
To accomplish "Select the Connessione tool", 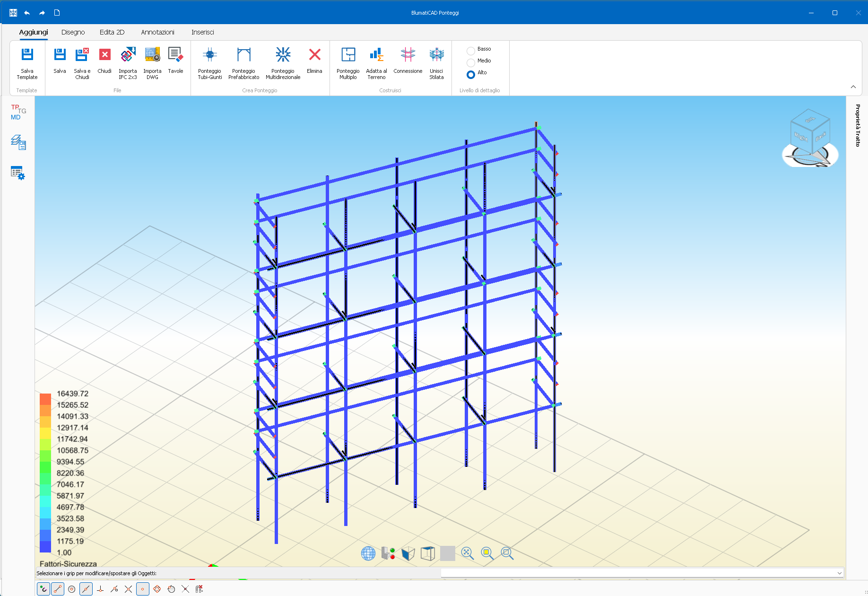I will click(x=408, y=55).
